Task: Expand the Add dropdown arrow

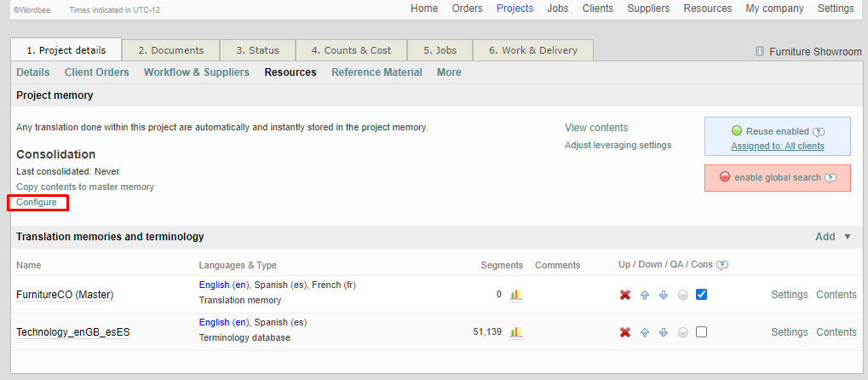Action: point(847,237)
